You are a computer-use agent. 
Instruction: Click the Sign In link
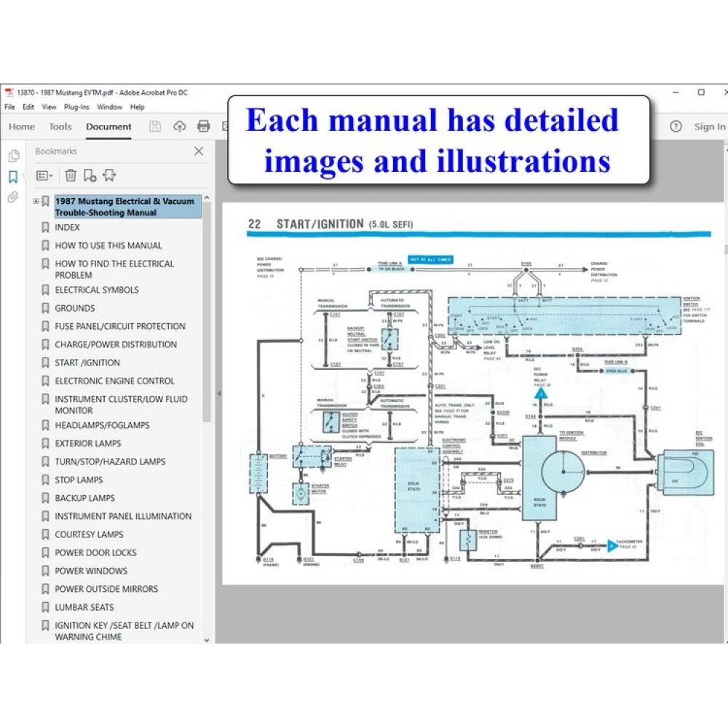(709, 126)
